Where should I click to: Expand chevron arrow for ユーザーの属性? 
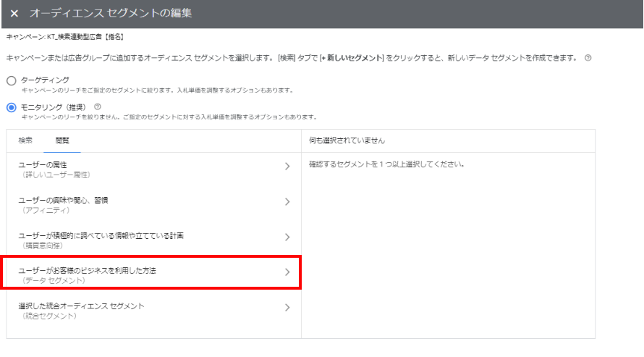pos(287,167)
